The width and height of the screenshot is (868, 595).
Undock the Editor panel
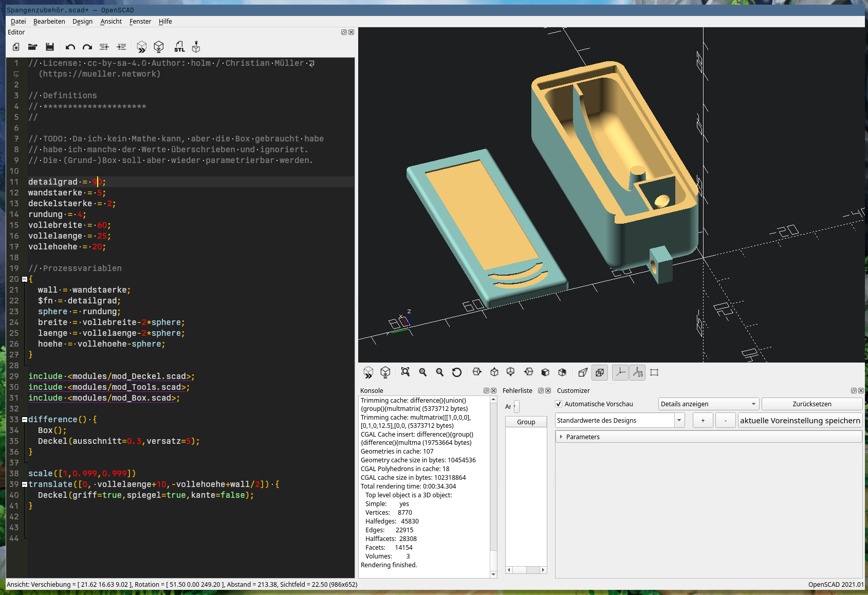tap(344, 32)
